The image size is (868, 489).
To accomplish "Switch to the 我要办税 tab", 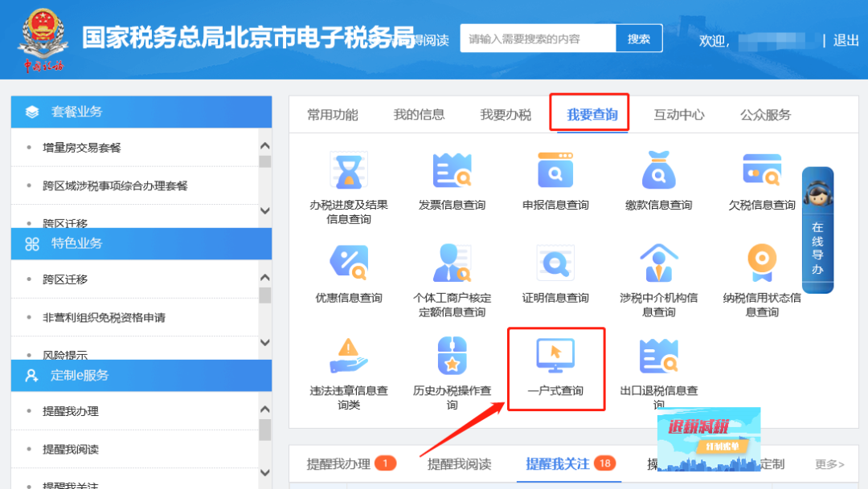I will tap(506, 115).
